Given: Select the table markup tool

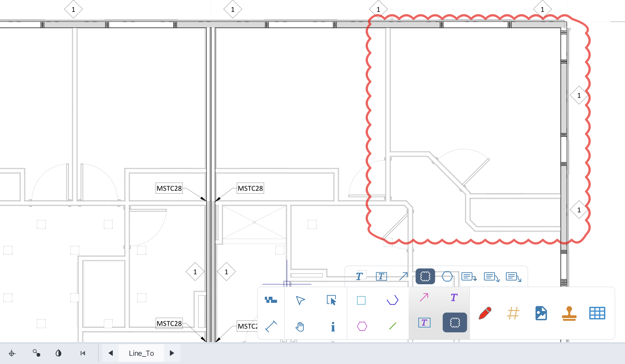Looking at the screenshot, I should tap(597, 313).
